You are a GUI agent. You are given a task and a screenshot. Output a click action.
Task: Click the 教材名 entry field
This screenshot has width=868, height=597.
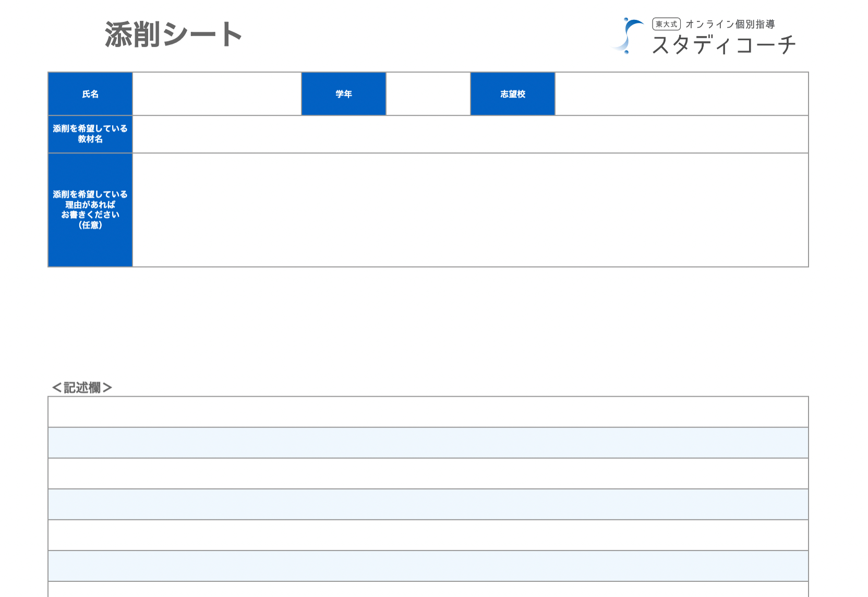tap(470, 134)
